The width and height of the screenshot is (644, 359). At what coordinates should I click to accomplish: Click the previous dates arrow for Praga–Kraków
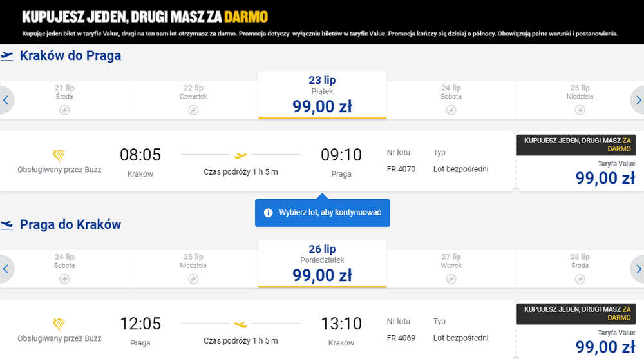(6, 269)
